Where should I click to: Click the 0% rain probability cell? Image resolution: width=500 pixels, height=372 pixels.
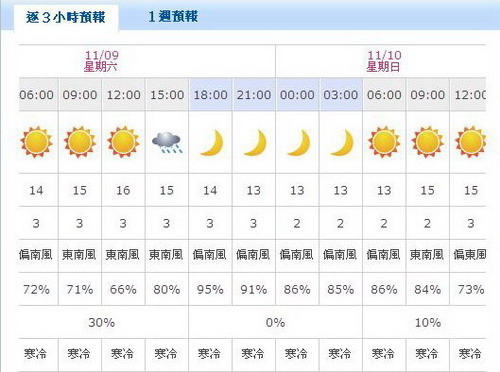pos(275,322)
